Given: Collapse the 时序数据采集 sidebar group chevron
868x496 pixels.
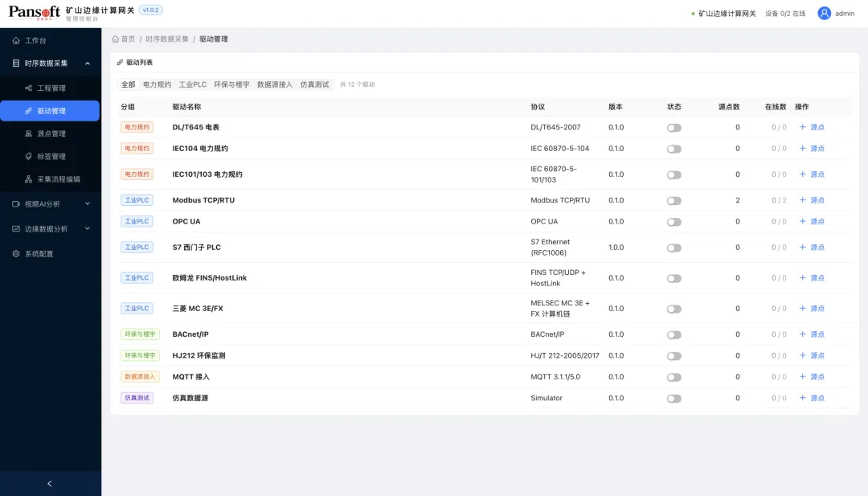Looking at the screenshot, I should tap(88, 64).
